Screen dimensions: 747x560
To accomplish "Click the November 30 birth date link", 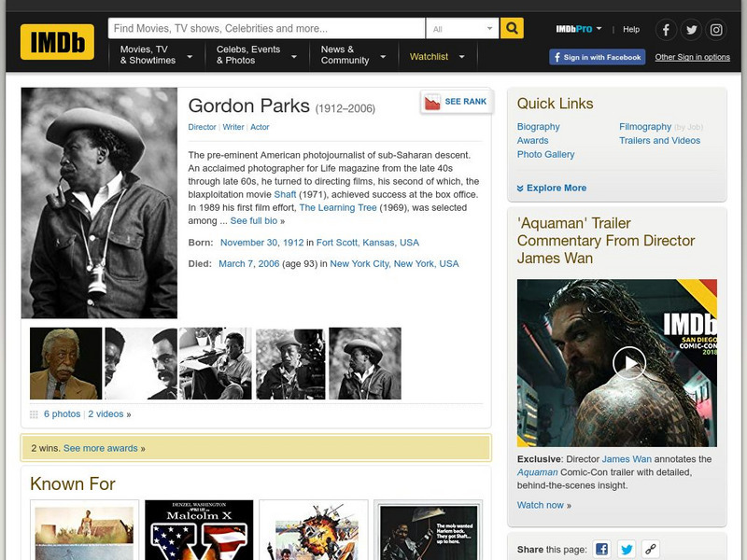I will pos(248,243).
